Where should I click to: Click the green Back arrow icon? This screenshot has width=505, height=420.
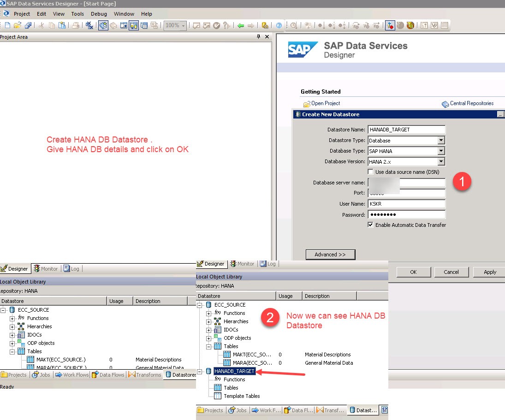tap(241, 25)
